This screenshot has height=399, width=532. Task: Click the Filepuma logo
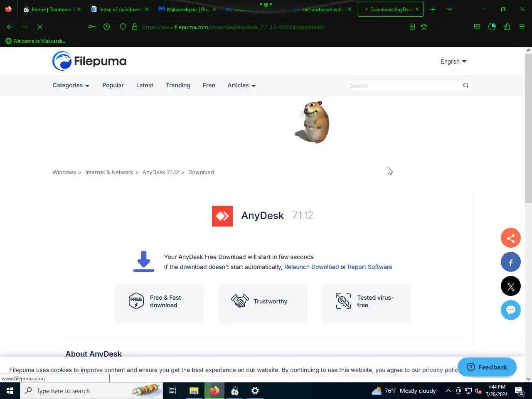(x=89, y=61)
